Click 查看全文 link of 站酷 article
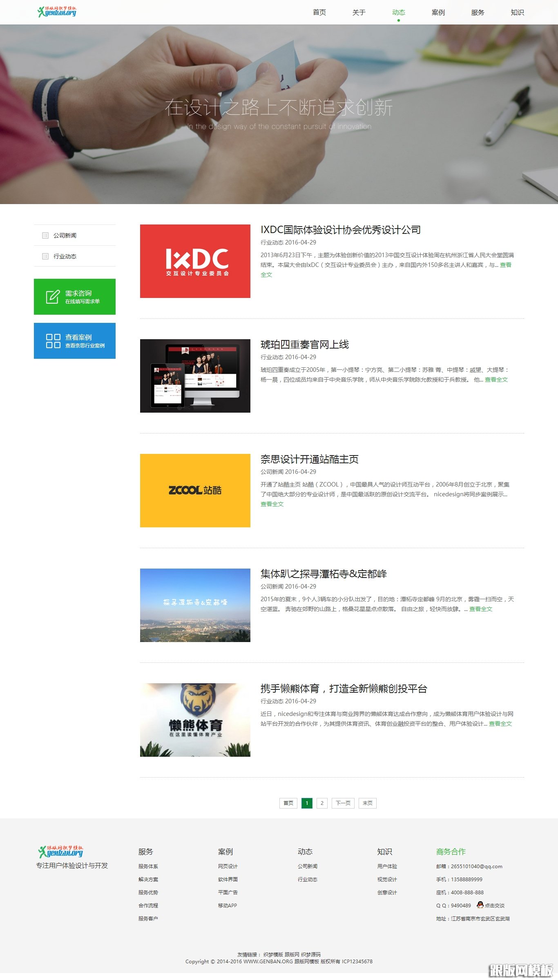The height and width of the screenshot is (980, 558). 272,504
